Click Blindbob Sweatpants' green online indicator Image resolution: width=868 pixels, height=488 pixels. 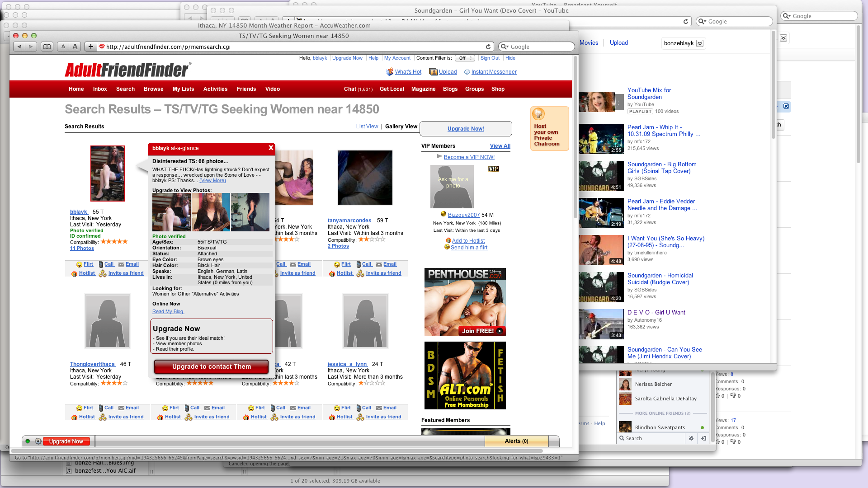(x=702, y=427)
